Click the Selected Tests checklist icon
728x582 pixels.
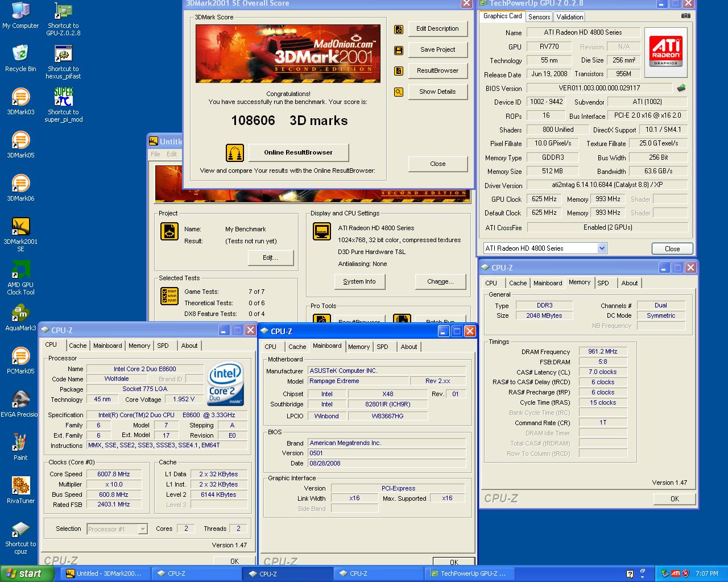point(169,296)
